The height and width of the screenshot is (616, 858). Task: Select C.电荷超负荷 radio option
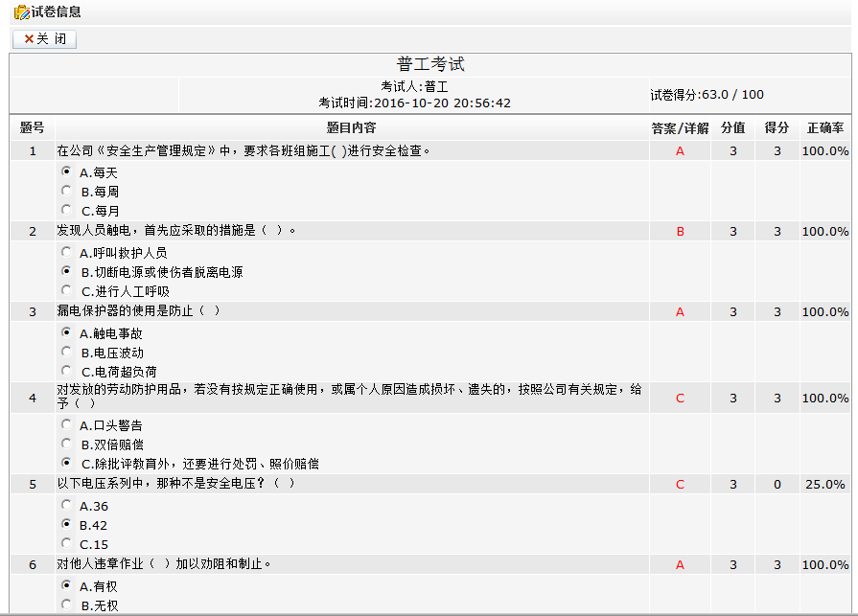(x=66, y=371)
